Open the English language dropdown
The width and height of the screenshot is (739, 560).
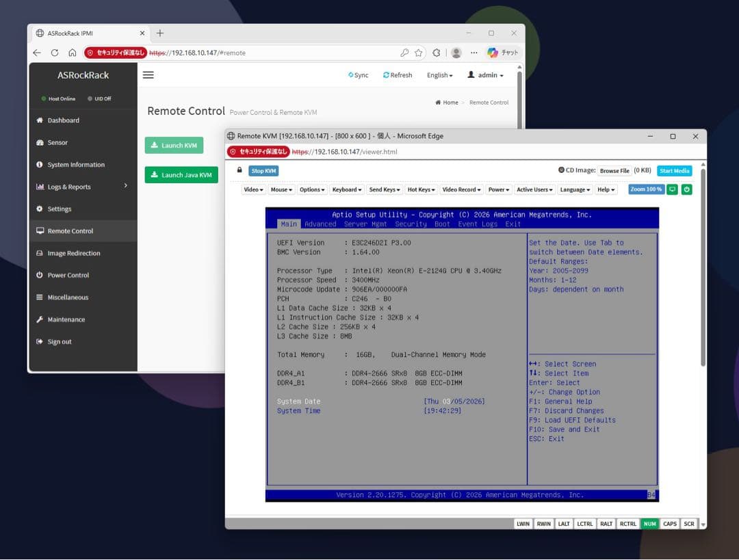pos(439,75)
